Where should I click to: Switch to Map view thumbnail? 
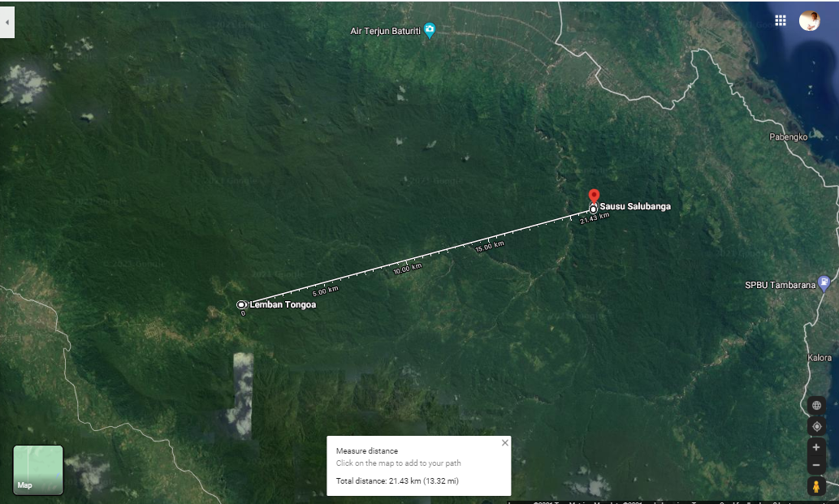point(38,470)
